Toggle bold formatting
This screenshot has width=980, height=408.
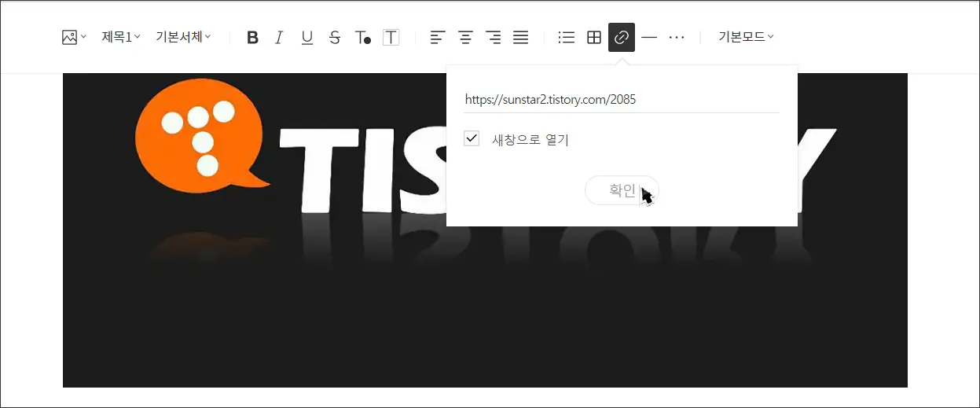click(252, 37)
